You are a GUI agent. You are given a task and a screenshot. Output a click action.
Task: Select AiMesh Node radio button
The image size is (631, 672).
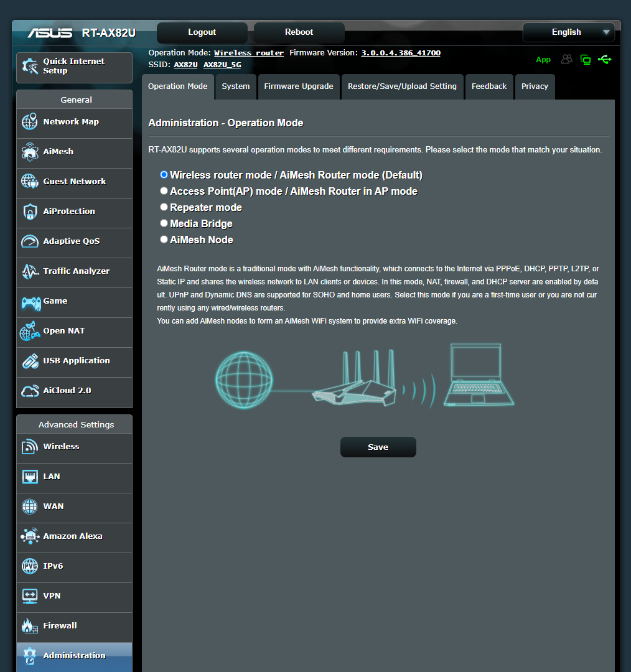(164, 239)
